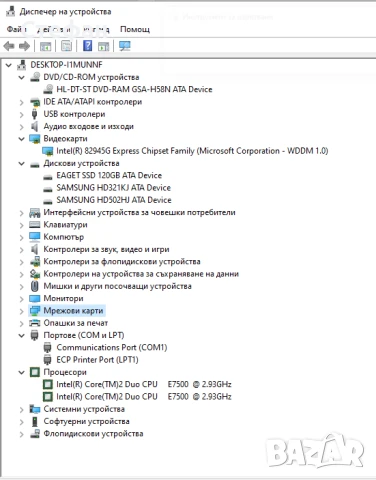The image size is (376, 480).
Task: Select Контролери на устройства за съхраняване на данни
Action: (x=141, y=274)
